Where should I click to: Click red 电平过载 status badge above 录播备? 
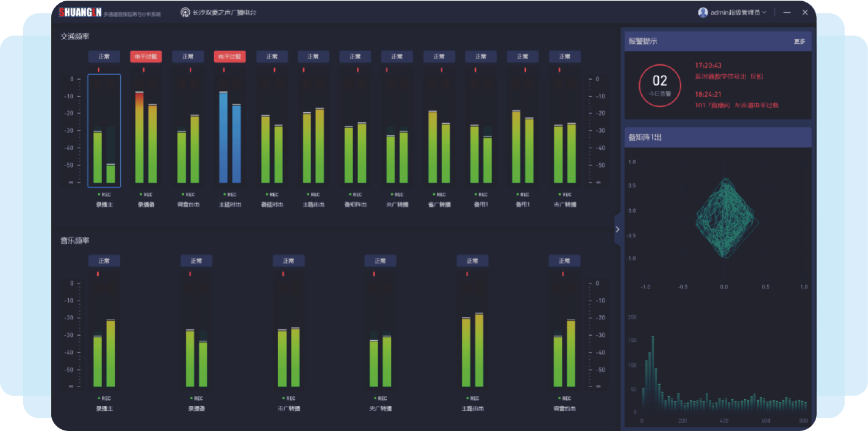point(146,57)
